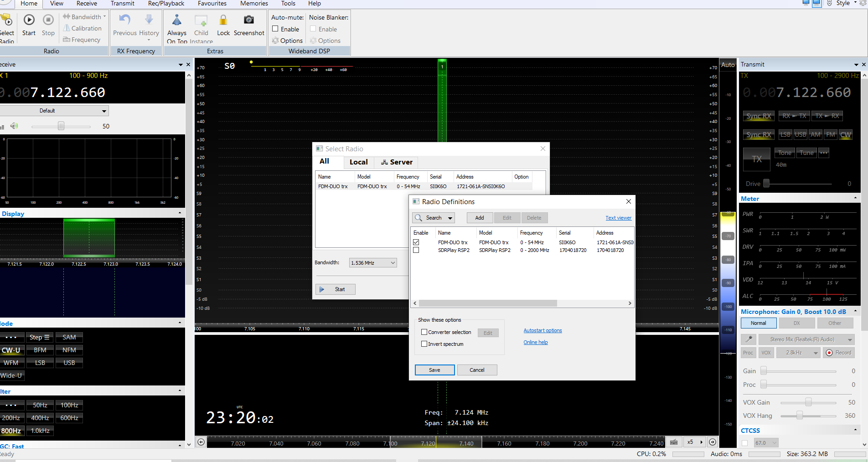This screenshot has height=462, width=868.
Task: Check the Converter selection option
Action: 424,332
